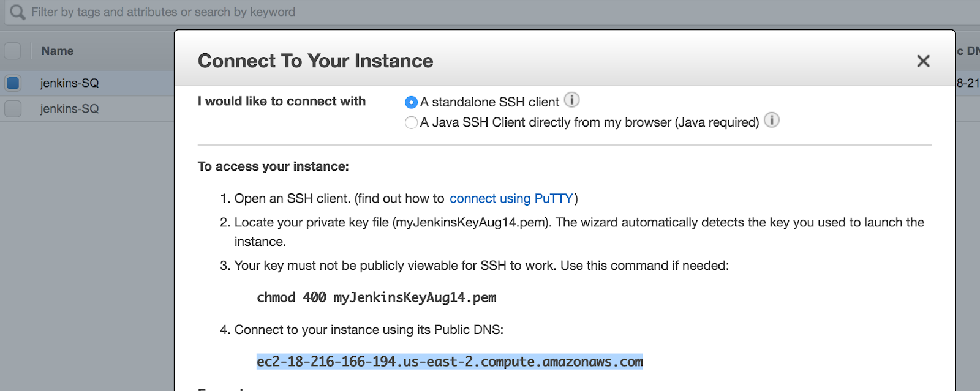
Task: Select the second jenkins-SQ instance name
Action: (x=69, y=109)
